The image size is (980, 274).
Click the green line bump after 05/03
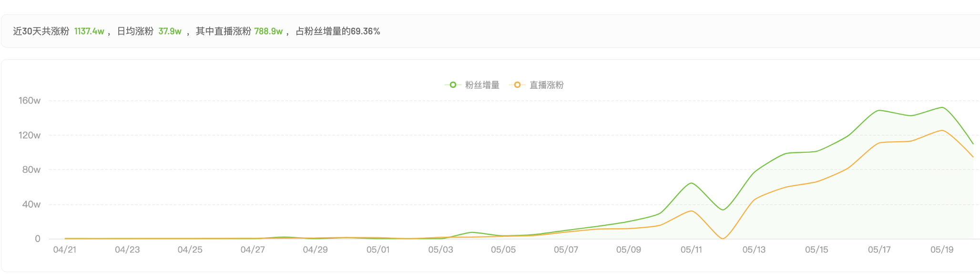471,232
